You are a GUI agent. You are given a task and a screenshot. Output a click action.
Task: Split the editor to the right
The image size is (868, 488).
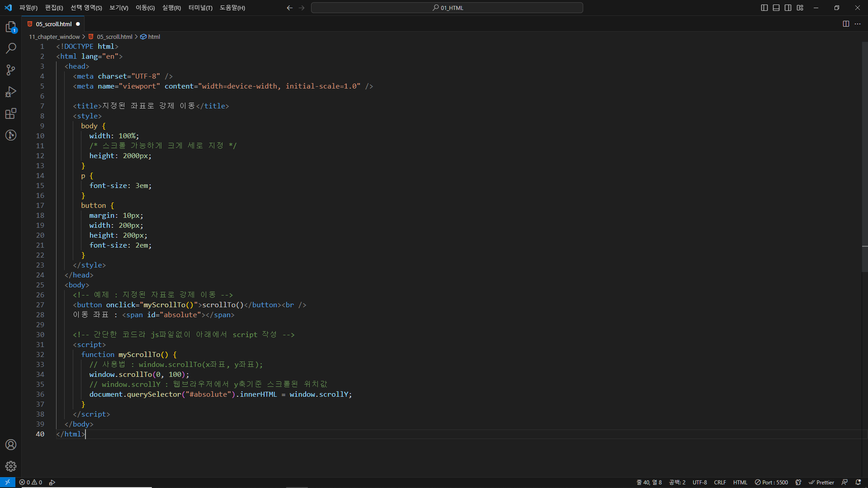(x=846, y=24)
